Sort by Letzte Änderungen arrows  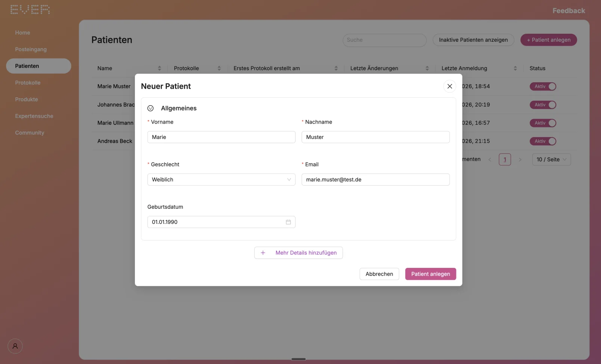coord(427,68)
